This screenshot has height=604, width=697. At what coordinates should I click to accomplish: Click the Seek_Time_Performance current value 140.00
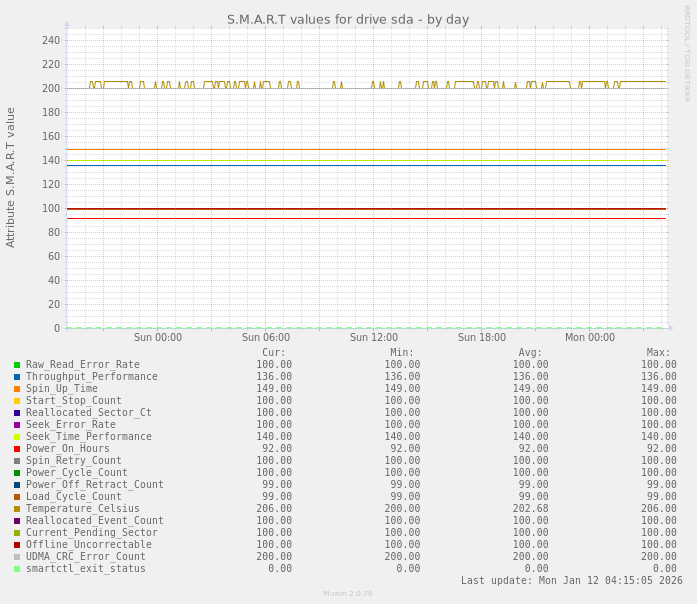(x=274, y=436)
